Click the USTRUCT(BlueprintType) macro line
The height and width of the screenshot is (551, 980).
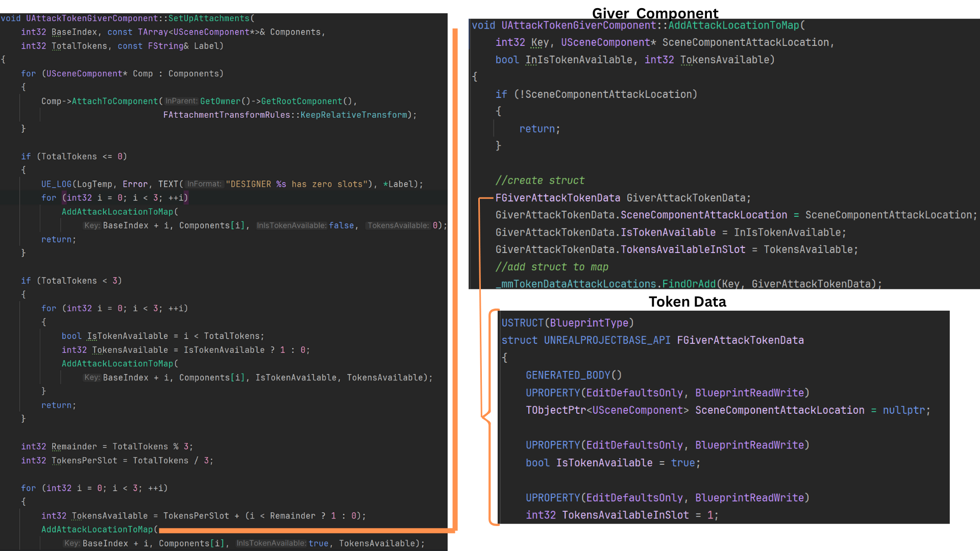(x=567, y=323)
